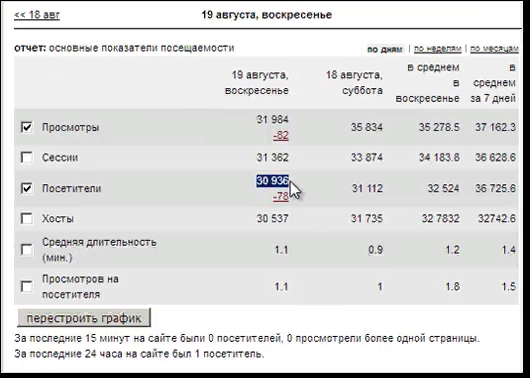Image resolution: width=530 pixels, height=378 pixels.
Task: Open the -82 change link under Просмотры
Action: pos(281,135)
